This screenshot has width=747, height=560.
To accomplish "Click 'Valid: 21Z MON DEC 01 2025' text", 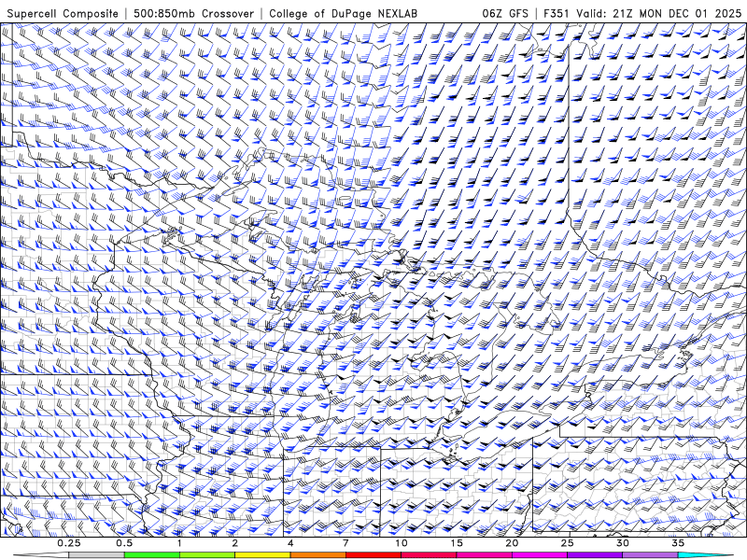I will pos(659,14).
